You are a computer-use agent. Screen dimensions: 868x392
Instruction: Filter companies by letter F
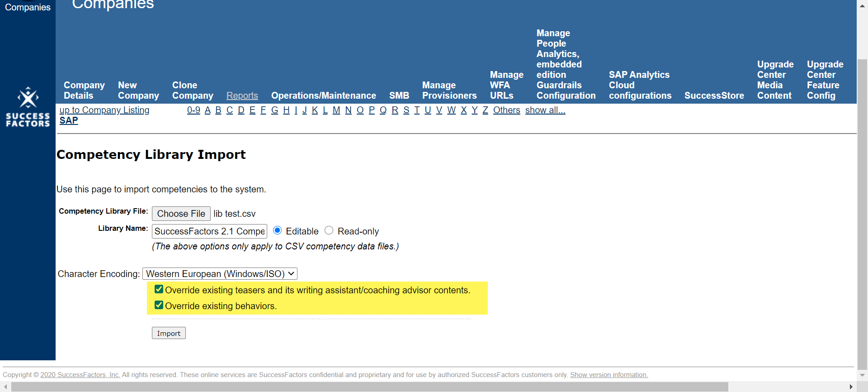tap(263, 110)
